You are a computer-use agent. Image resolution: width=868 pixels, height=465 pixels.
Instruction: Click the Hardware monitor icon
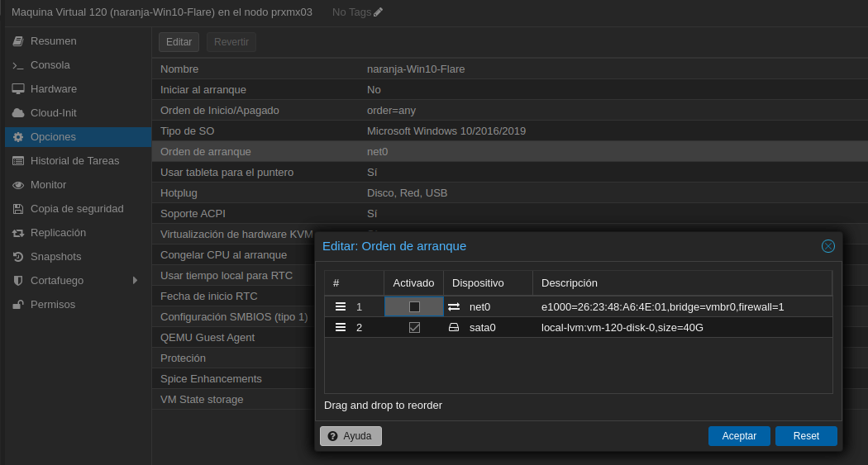point(17,89)
